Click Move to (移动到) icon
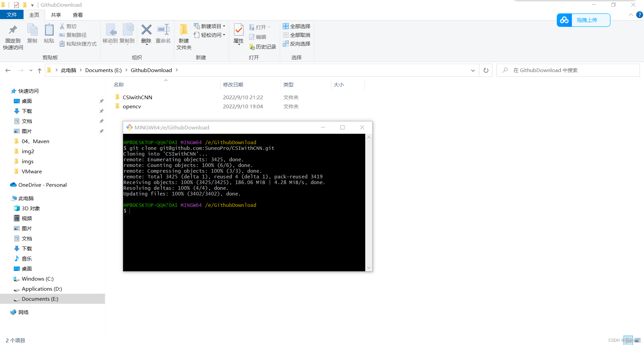This screenshot has width=644, height=345. [x=110, y=30]
